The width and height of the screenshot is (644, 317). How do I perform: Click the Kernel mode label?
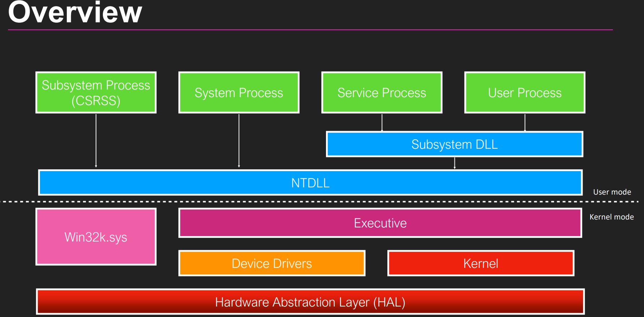click(x=612, y=217)
